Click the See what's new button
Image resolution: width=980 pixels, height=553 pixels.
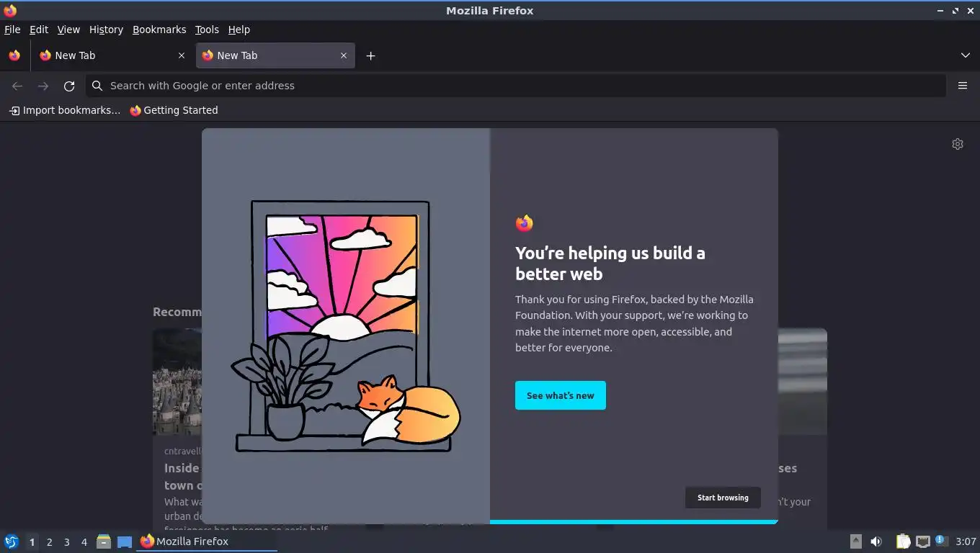pyautogui.click(x=561, y=395)
